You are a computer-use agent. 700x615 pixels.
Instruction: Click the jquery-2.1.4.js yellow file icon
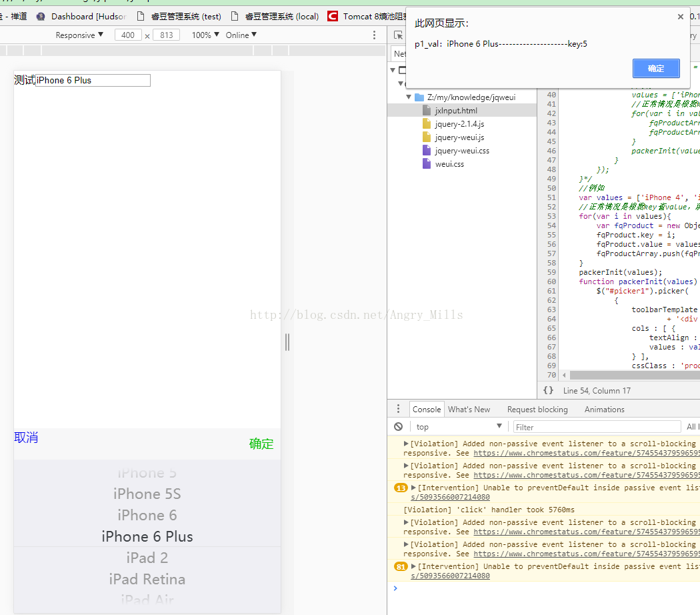[x=427, y=123]
